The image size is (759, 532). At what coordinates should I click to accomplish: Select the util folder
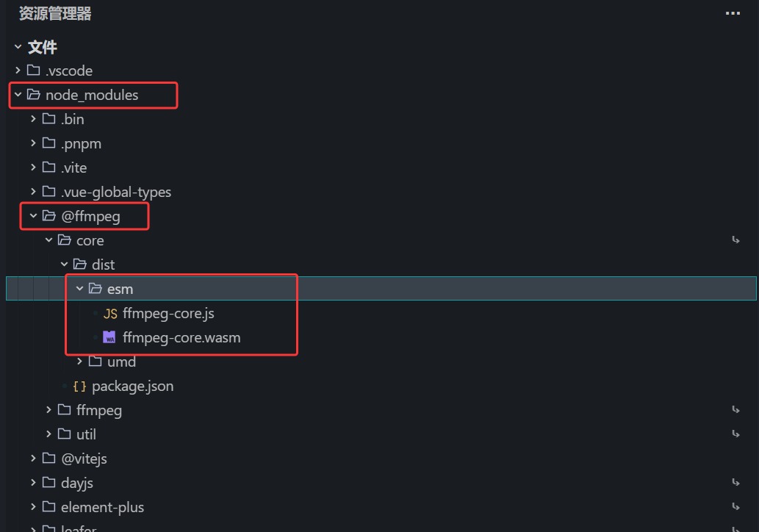point(84,434)
